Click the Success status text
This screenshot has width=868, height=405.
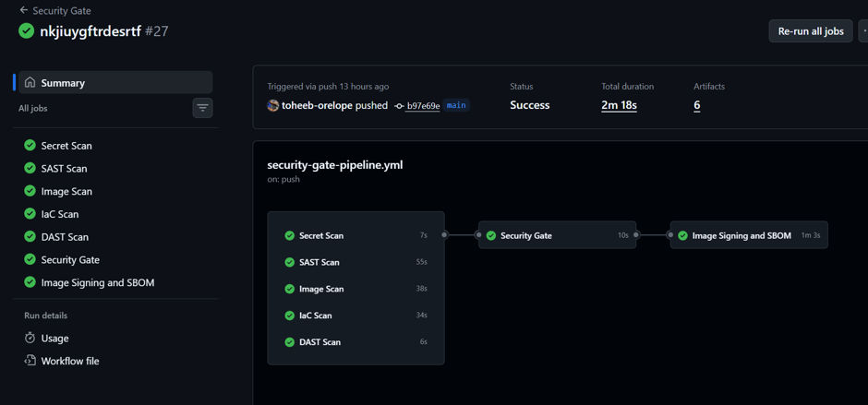click(x=530, y=105)
